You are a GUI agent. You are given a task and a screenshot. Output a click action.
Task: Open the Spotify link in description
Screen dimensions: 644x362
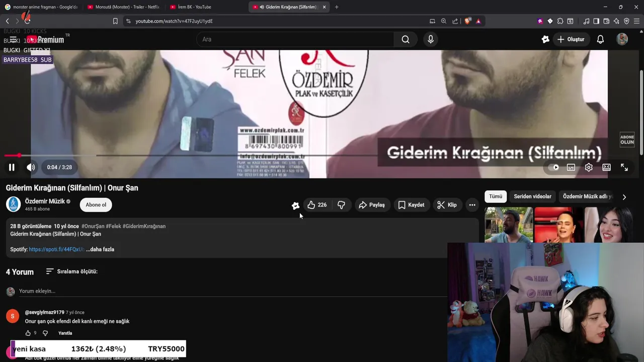[56, 249]
